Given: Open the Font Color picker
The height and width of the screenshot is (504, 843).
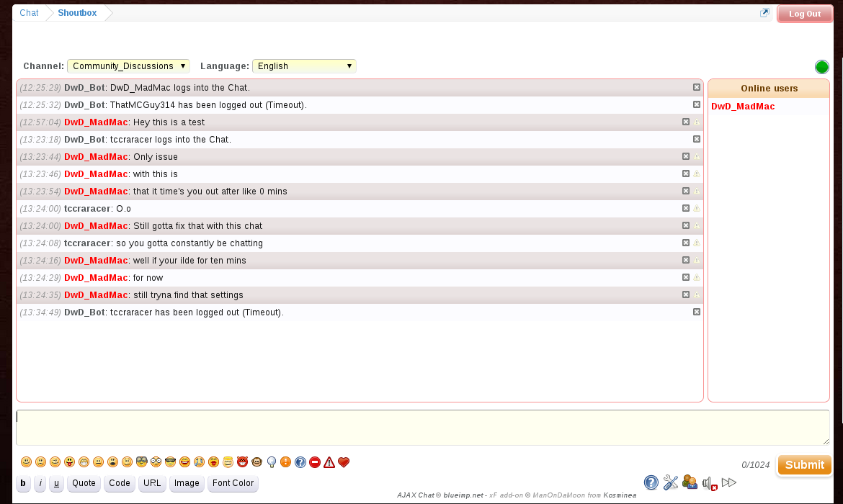Looking at the screenshot, I should tap(233, 483).
